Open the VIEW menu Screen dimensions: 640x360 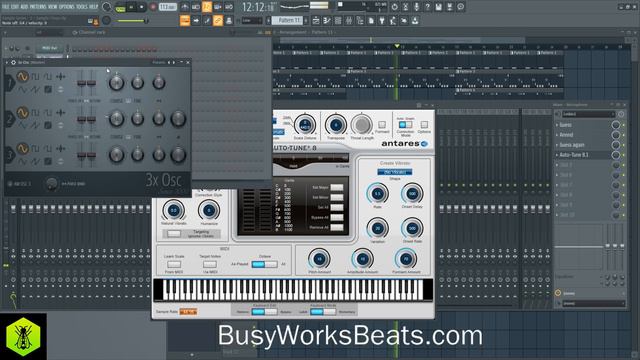[x=53, y=7]
